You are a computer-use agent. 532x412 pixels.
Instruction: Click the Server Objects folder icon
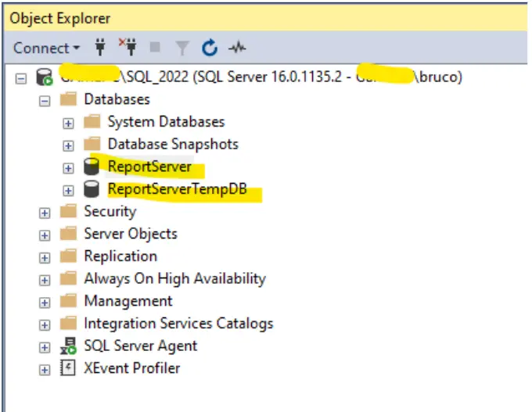[x=69, y=233]
